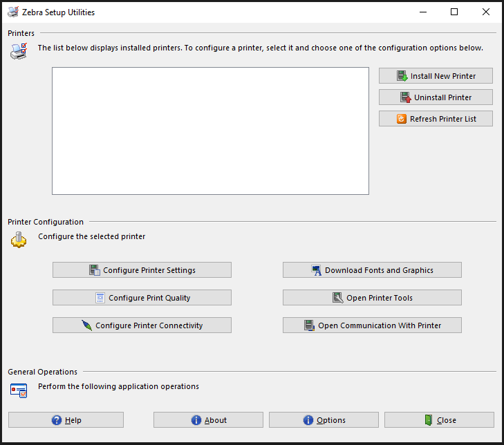The image size is (504, 445).
Task: Click the yellow gear Printer Configuration icon
Action: tap(19, 240)
